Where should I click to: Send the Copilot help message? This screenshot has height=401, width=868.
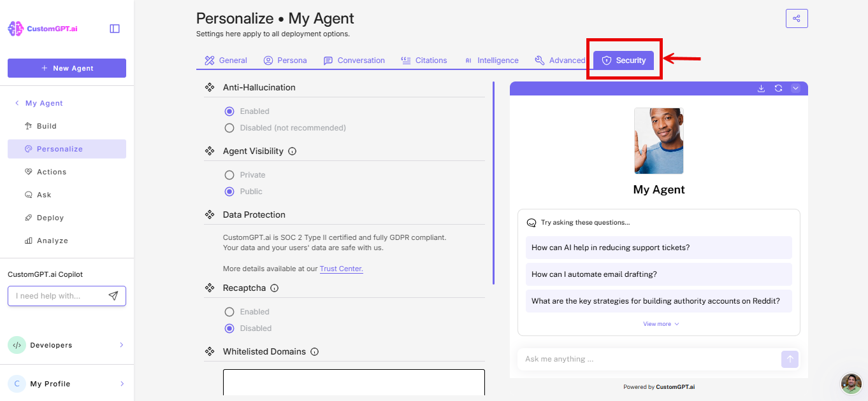(x=113, y=296)
